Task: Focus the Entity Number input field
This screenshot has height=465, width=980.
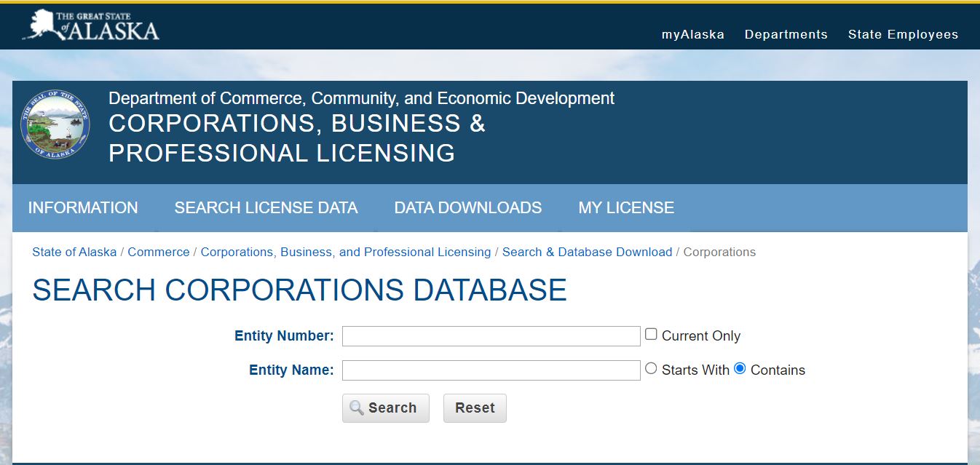Action: pyautogui.click(x=491, y=336)
